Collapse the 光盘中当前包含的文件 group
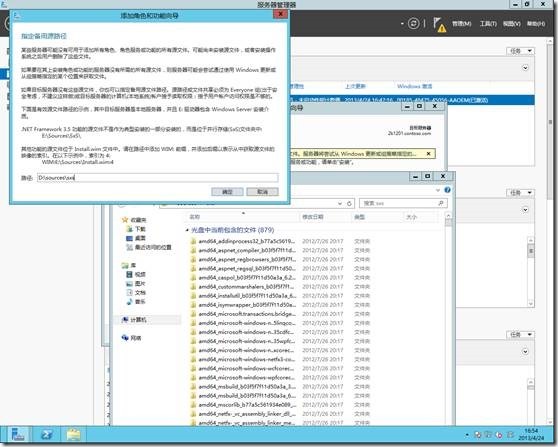558x447 pixels. [x=187, y=230]
